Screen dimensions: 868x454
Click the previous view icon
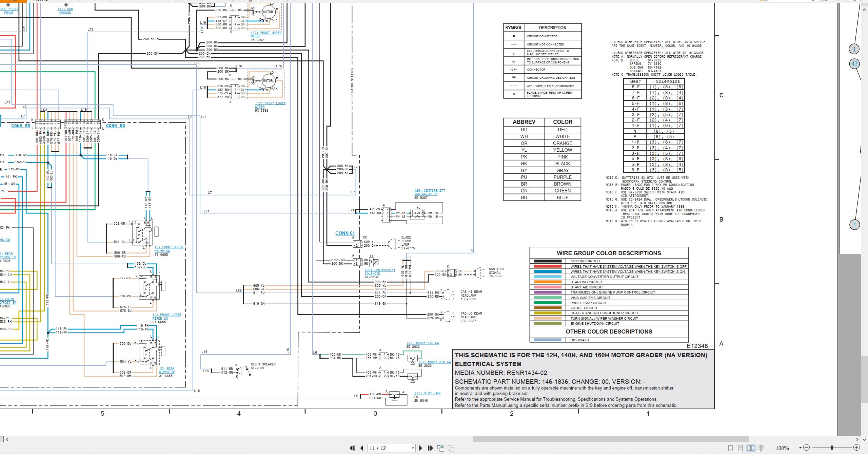441,448
